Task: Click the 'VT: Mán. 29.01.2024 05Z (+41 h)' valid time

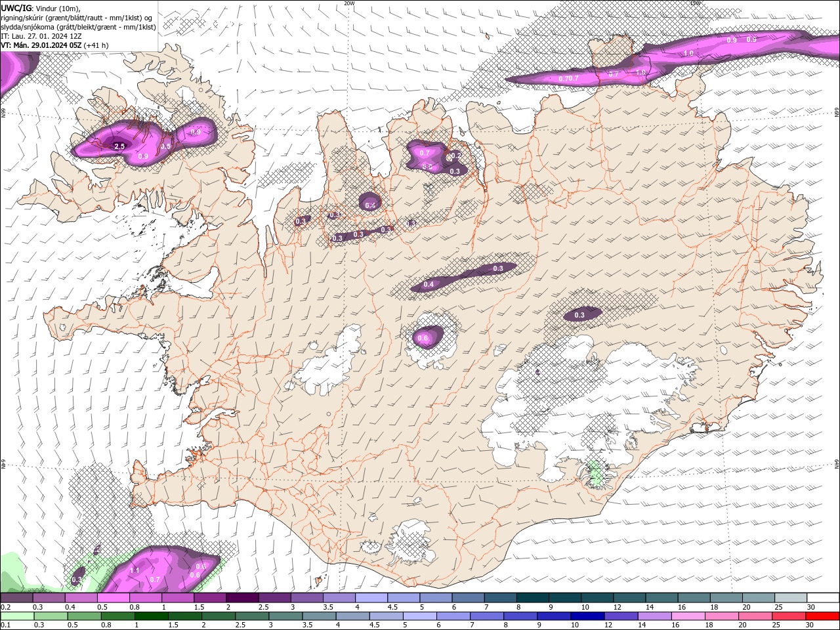Action: pyautogui.click(x=54, y=45)
